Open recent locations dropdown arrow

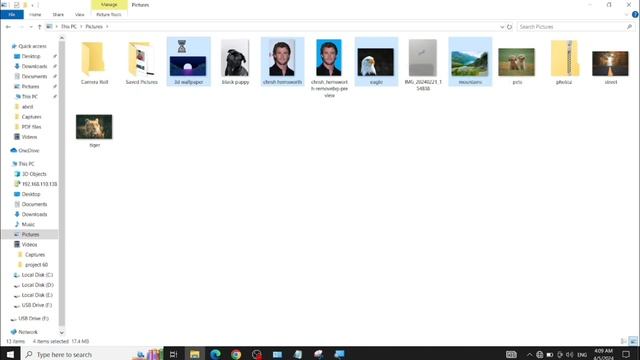(31, 27)
